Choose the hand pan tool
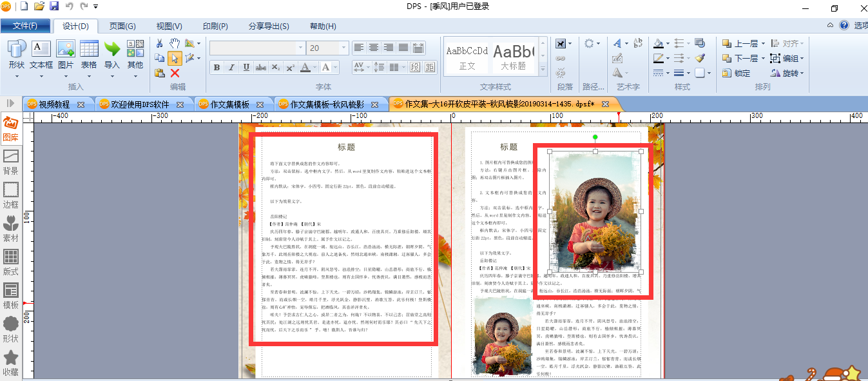 pyautogui.click(x=175, y=43)
